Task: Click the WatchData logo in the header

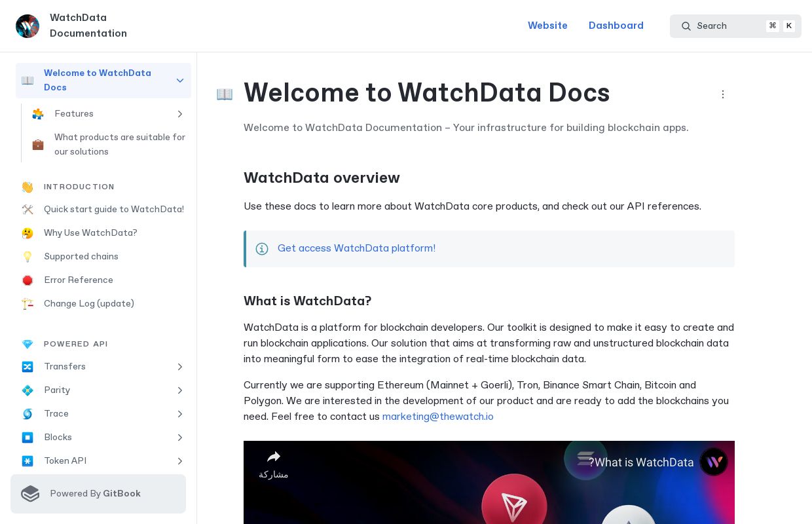Action: pos(28,26)
